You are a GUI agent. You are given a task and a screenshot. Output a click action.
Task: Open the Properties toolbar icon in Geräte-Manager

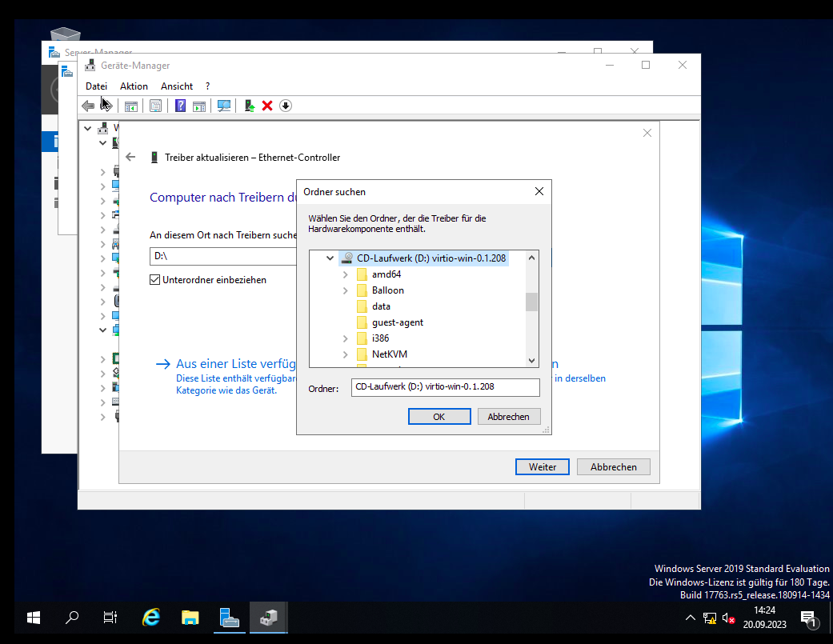[x=156, y=106]
